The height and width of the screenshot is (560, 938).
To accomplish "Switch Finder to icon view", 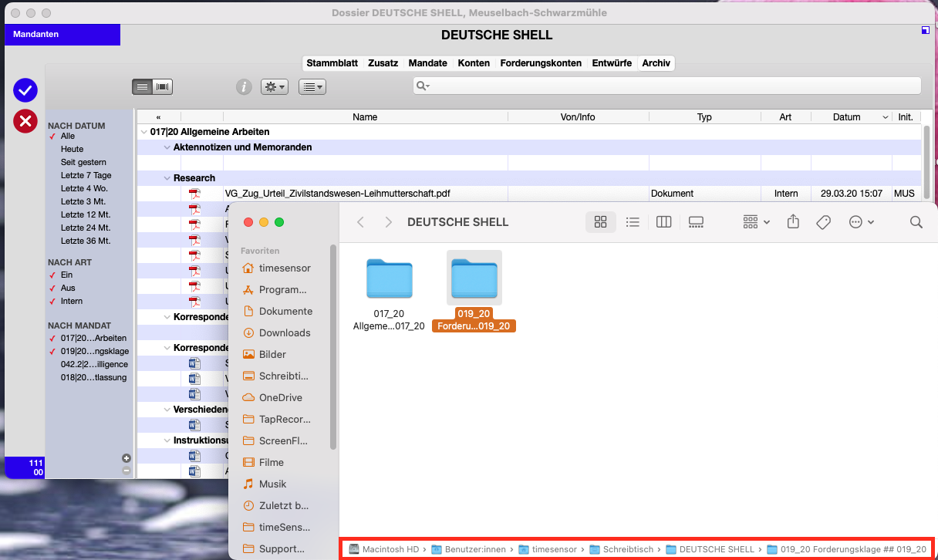I will 600,222.
